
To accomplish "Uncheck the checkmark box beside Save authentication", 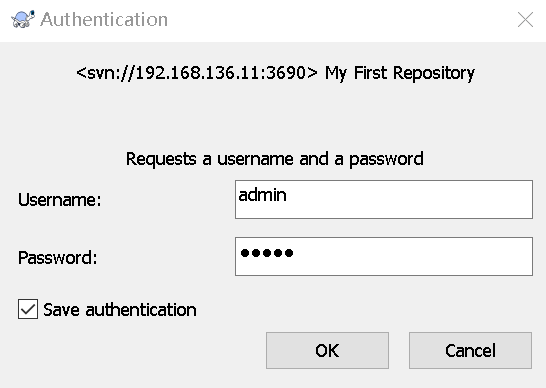I will (28, 309).
